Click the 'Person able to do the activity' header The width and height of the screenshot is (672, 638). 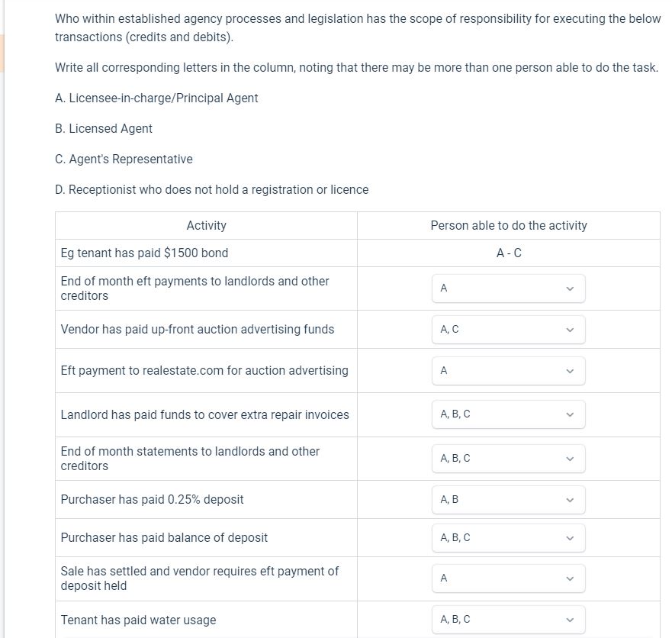508,225
